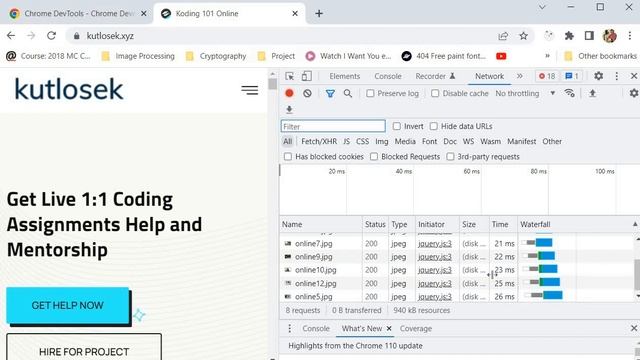Click the import HAR upload icon
The width and height of the screenshot is (640, 360).
(592, 93)
